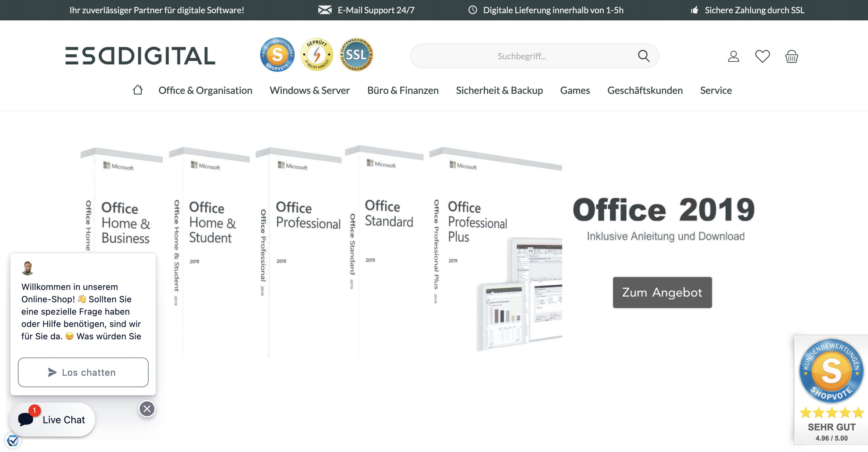This screenshot has height=452, width=868.
Task: Click the Office 2019 banner headline
Action: pos(664,210)
